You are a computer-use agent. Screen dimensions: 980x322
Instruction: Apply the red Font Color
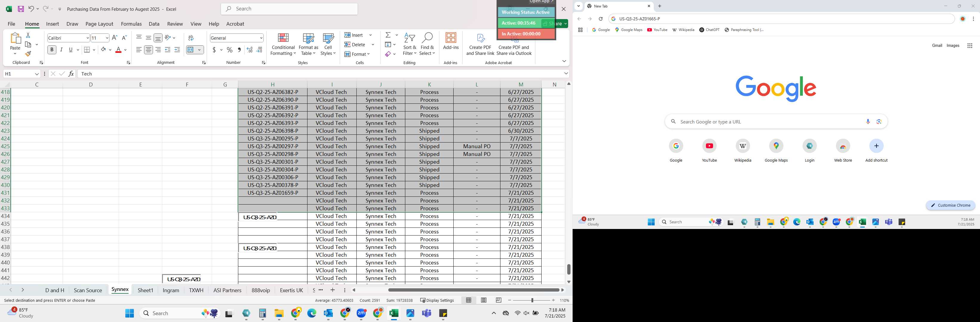coord(118,50)
